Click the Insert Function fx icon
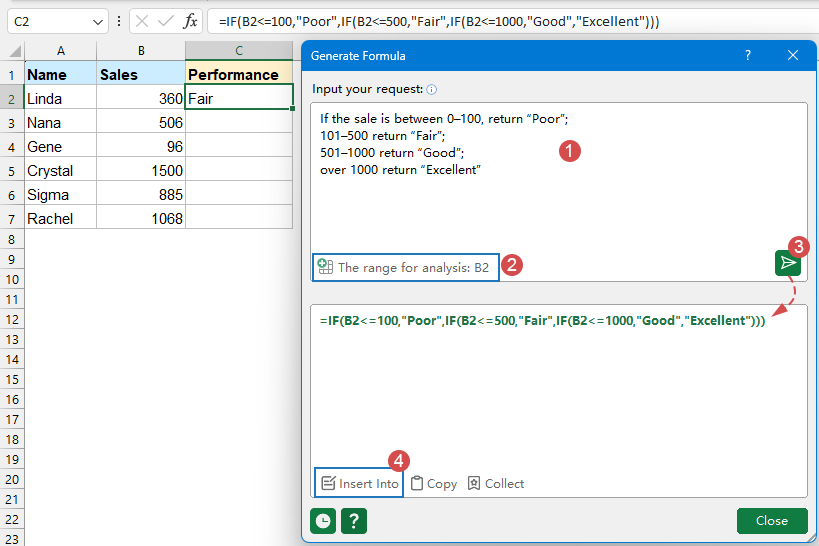Viewport: 819px width, 546px height. tap(190, 21)
